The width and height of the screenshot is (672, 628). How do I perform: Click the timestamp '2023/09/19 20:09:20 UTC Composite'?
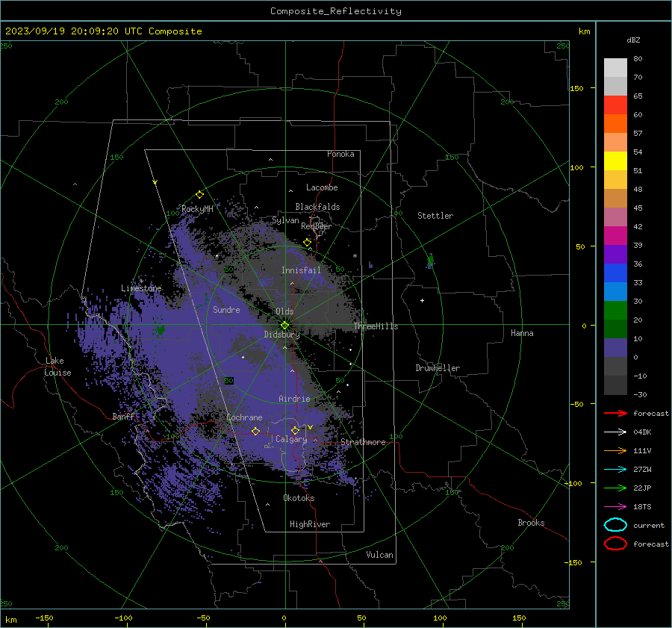103,31
